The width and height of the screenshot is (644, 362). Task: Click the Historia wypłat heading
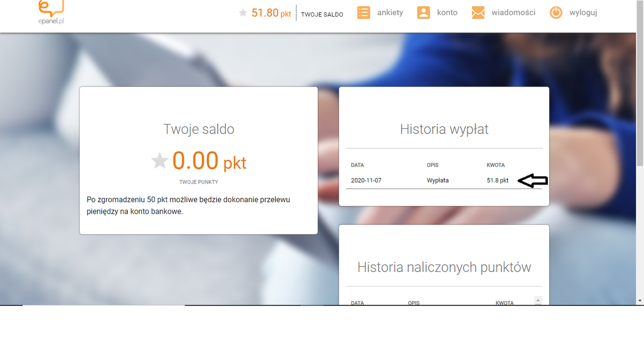pos(444,129)
